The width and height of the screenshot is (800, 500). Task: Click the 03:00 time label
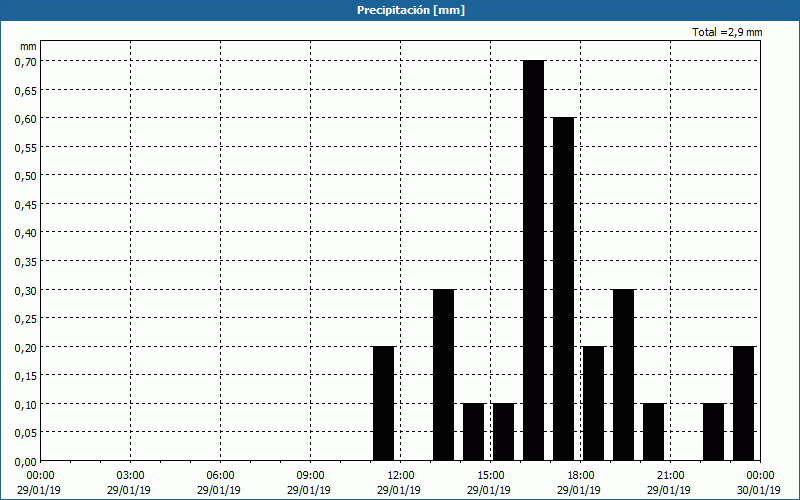click(x=131, y=476)
